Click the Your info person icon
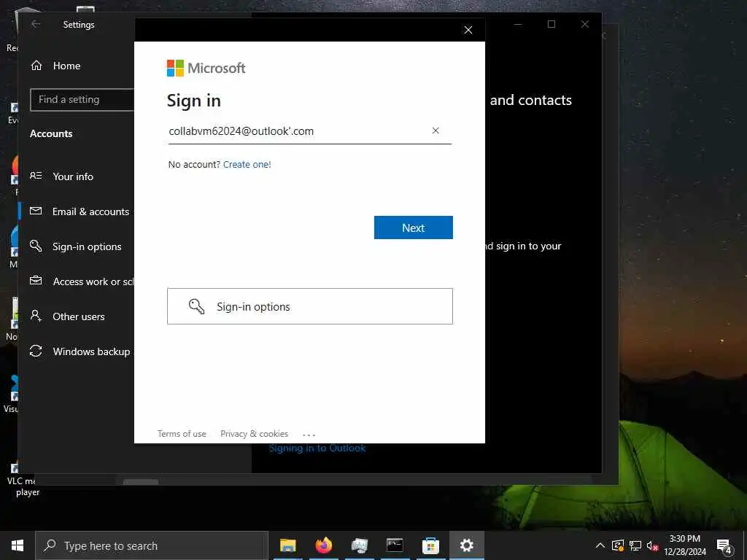The width and height of the screenshot is (747, 560). tap(36, 176)
